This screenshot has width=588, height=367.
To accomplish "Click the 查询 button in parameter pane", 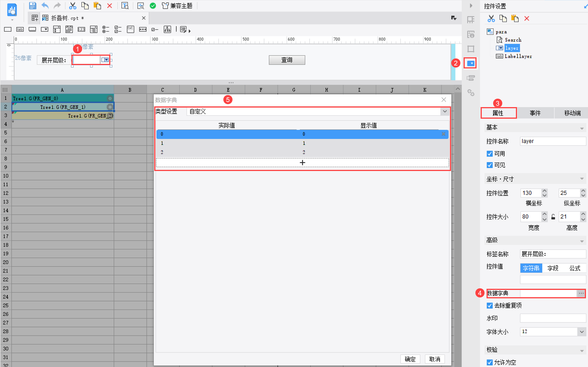I will 287,60.
